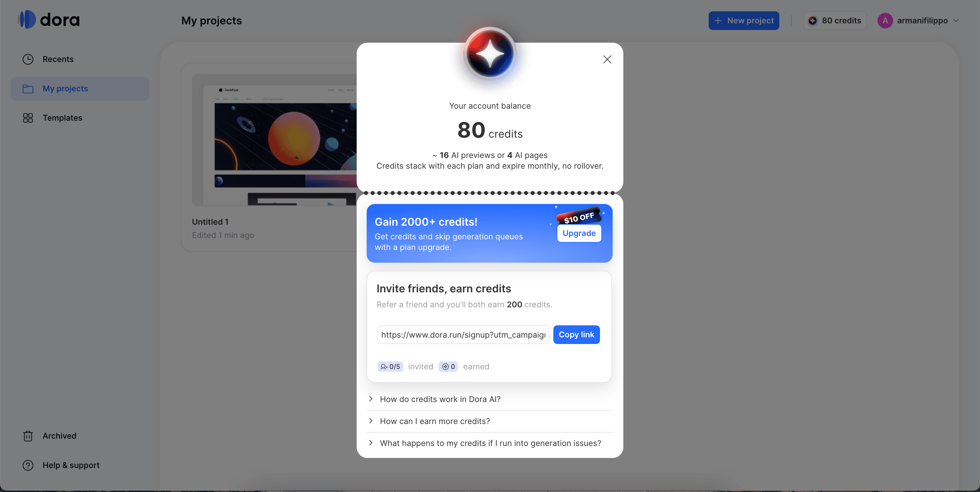Viewport: 980px width, 492px height.
Task: Click Upgrade plan button
Action: pyautogui.click(x=579, y=233)
